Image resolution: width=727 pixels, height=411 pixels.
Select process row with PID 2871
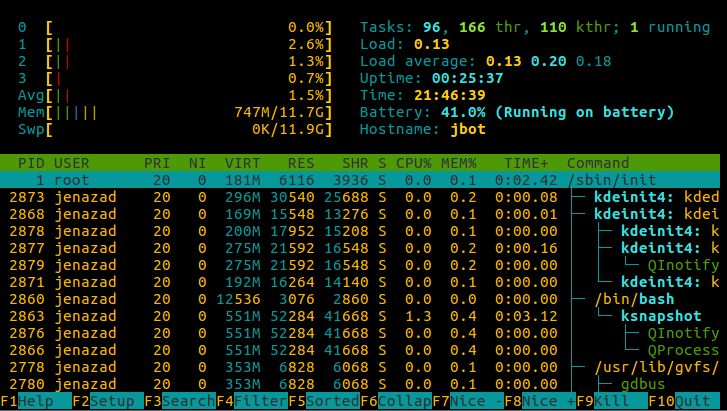tap(360, 282)
